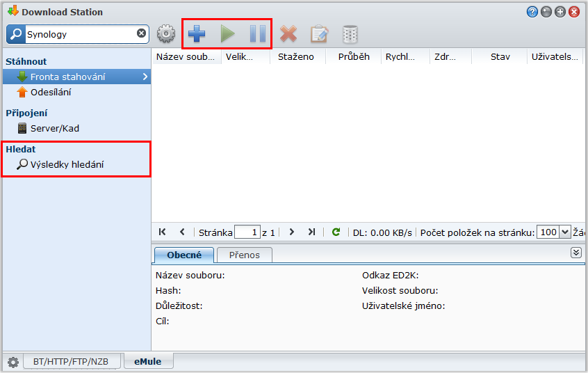Open the clipboard edit icon
This screenshot has height=373, width=588.
click(x=319, y=34)
